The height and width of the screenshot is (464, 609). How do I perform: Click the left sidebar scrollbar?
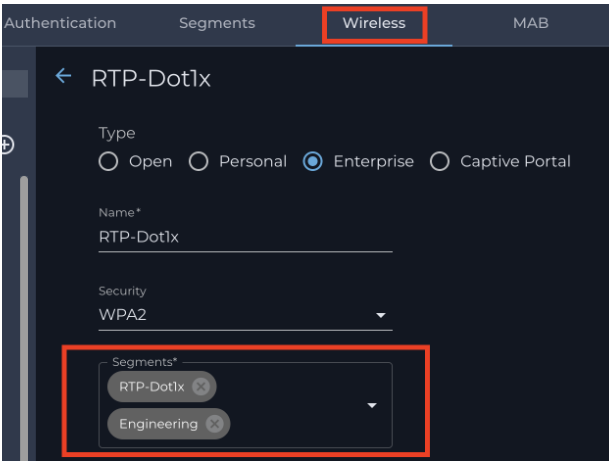24,318
